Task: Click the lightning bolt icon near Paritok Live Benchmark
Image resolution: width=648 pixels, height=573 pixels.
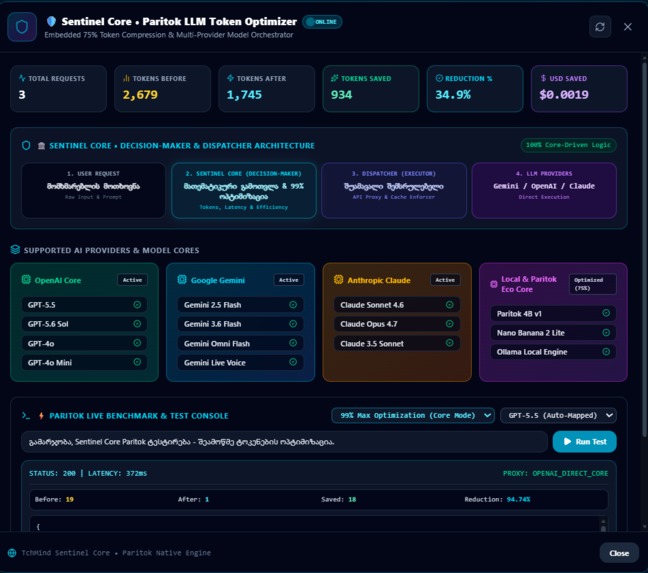Action: [41, 416]
